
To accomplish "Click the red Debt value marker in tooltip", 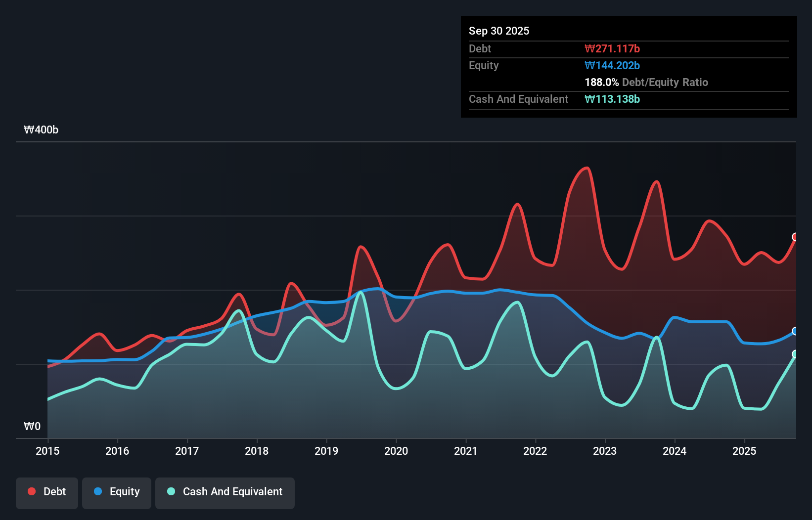I will (x=613, y=48).
